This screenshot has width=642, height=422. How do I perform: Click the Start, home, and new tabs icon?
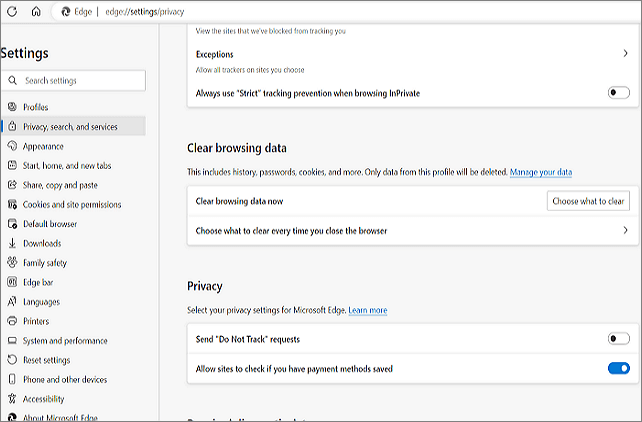coord(12,165)
